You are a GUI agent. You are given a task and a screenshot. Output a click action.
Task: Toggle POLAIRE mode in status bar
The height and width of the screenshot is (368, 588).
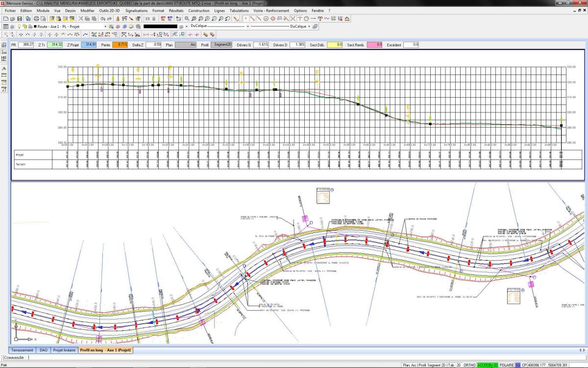click(x=507, y=365)
